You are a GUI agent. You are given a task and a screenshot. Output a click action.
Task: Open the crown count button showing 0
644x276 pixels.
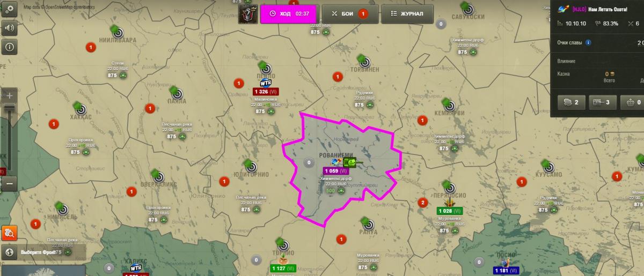633,102
